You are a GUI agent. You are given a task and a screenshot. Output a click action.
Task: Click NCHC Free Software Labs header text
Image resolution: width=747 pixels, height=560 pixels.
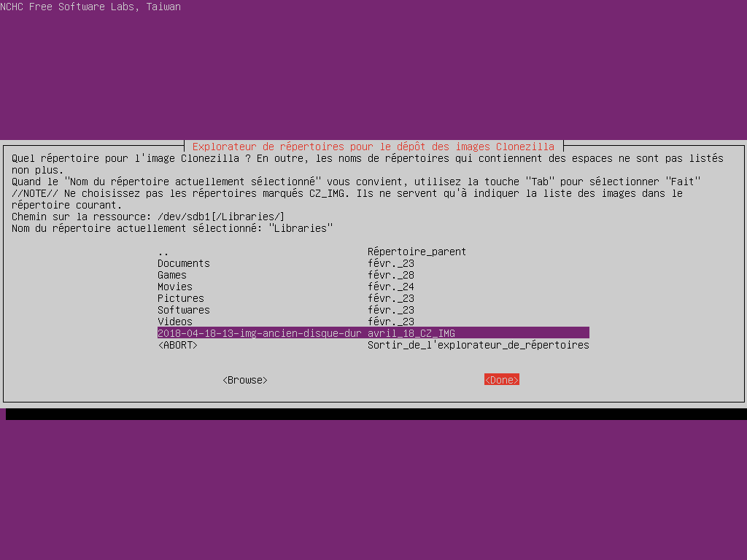pyautogui.click(x=90, y=7)
